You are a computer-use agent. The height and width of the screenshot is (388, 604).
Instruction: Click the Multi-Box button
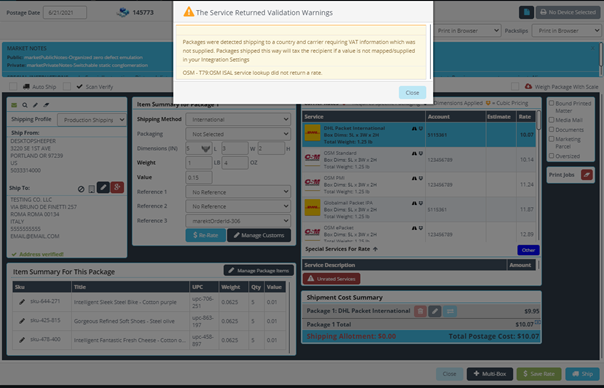(490, 374)
